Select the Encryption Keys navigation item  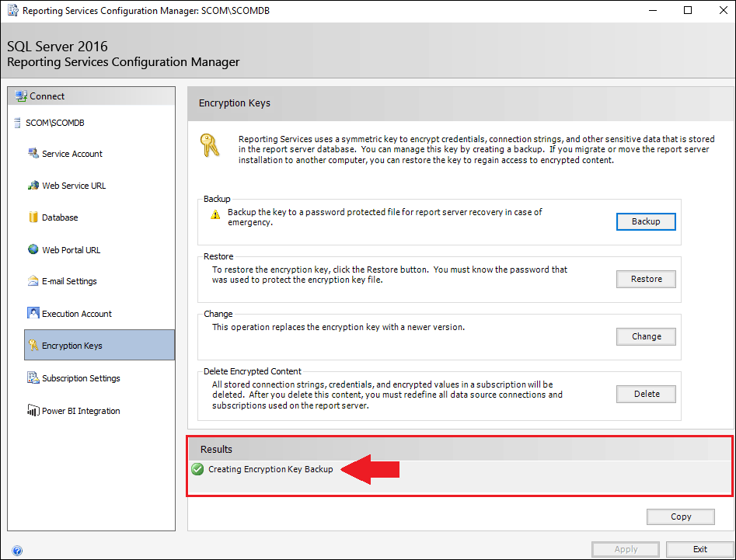[99, 345]
